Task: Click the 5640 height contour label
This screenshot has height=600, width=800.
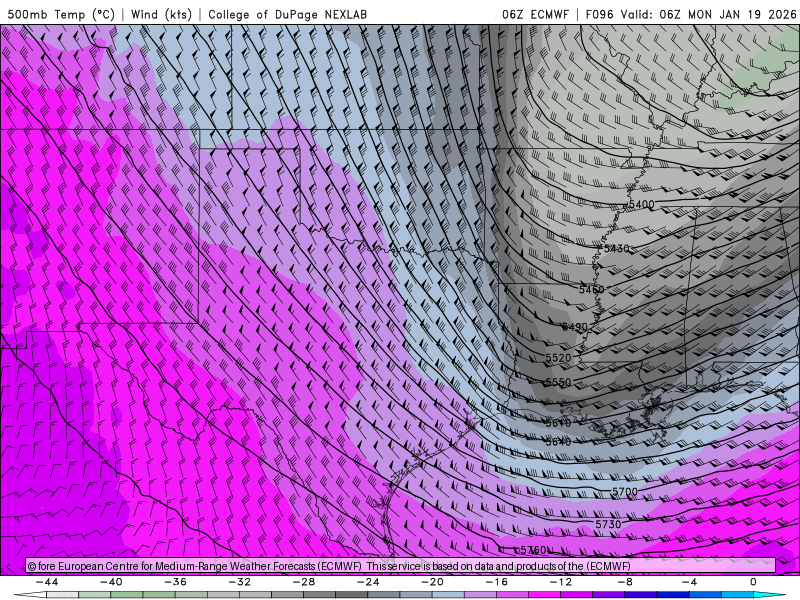Action: tap(558, 442)
